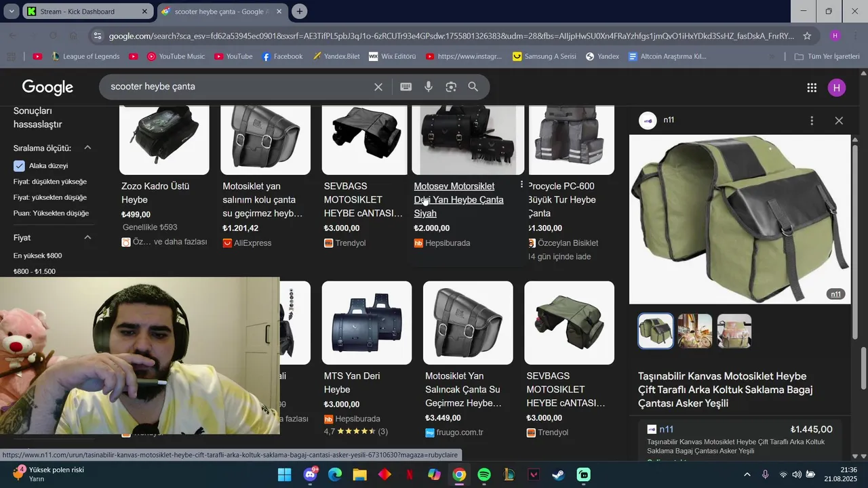Viewport: 868px width, 488px height.
Task: Open Tüm Yer İşaretleri folder
Action: 827,56
